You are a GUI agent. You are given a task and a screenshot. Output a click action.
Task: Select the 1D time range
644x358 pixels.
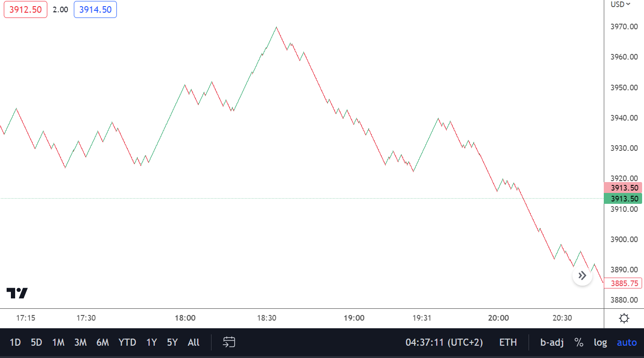coord(15,342)
